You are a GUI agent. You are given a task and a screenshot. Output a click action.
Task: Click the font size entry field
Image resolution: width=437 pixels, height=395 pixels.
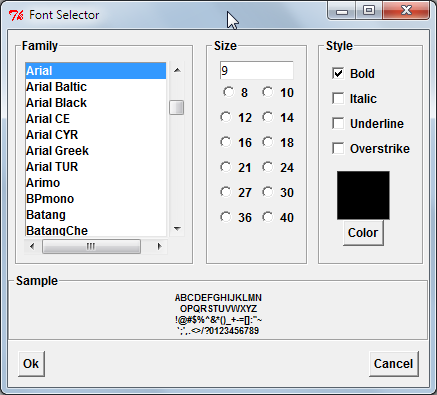[257, 70]
